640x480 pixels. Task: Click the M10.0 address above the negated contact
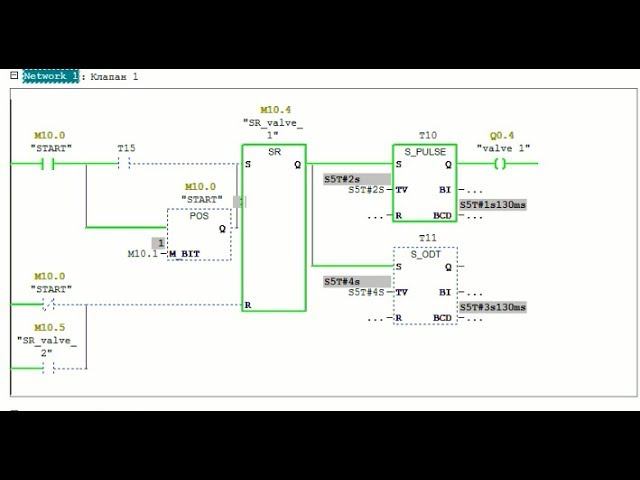[x=49, y=276]
